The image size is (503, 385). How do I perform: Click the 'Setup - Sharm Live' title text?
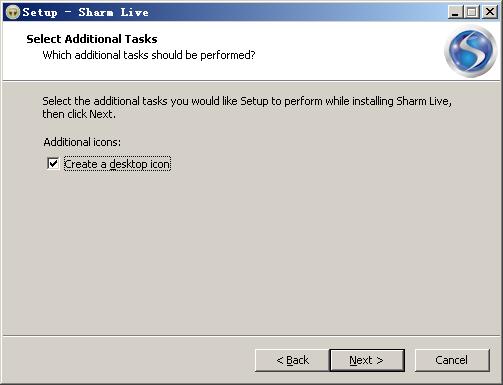(x=86, y=12)
